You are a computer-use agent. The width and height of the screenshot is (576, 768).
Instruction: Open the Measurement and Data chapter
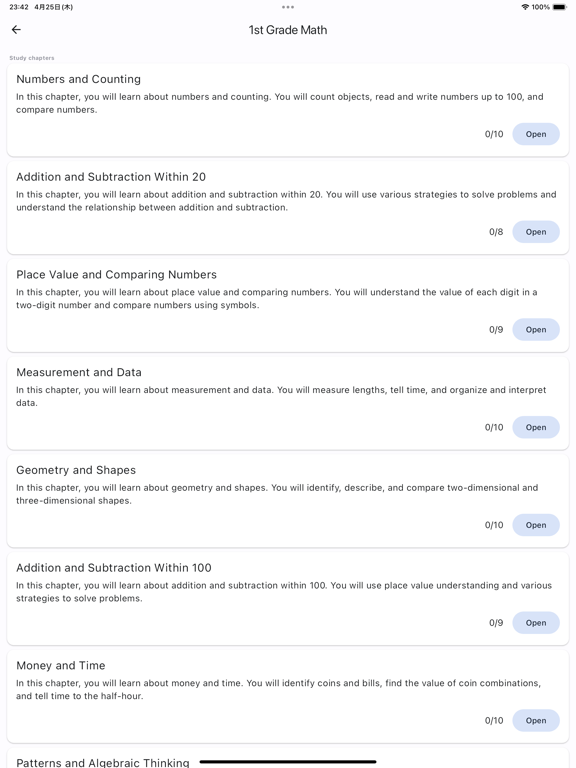[536, 427]
